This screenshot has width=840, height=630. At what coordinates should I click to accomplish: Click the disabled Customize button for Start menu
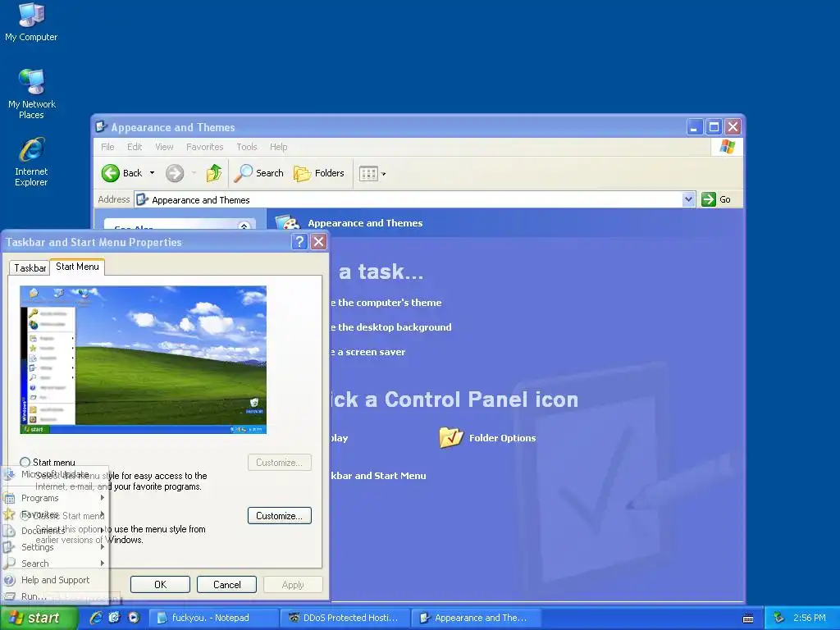[279, 463]
